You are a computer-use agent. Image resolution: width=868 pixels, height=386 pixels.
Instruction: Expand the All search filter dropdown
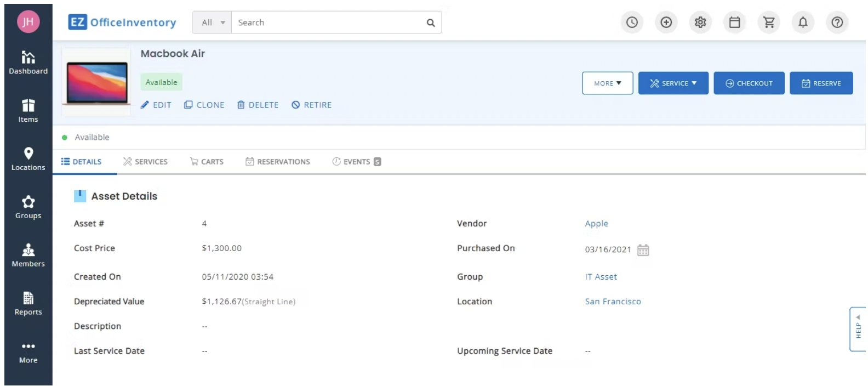pyautogui.click(x=212, y=22)
